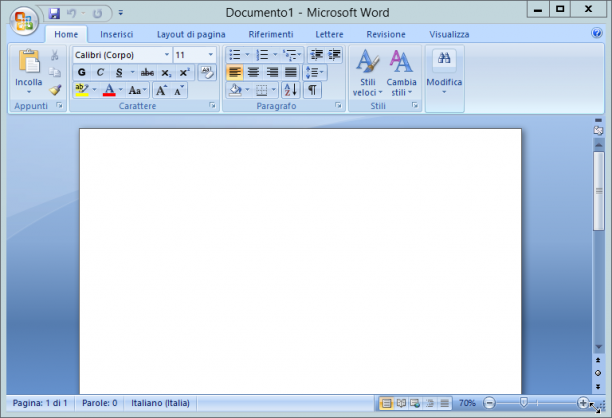Open the Visualizza tab

coord(449,34)
